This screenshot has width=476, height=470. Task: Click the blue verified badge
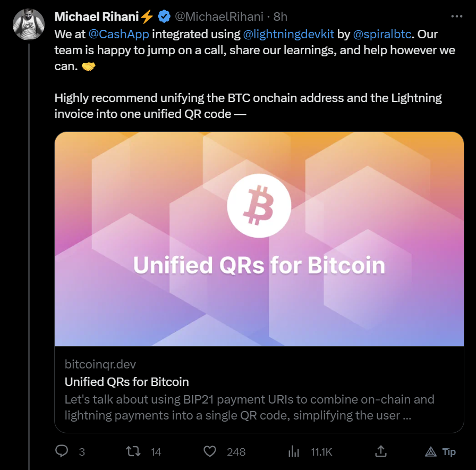coord(164,16)
